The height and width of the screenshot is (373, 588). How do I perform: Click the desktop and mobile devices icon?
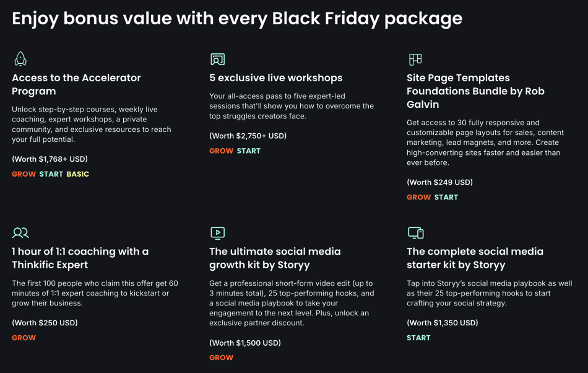pos(415,233)
